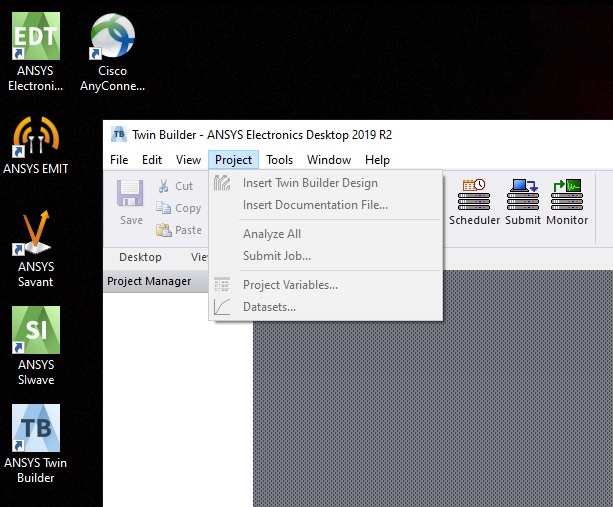Open the View menu

(188, 160)
